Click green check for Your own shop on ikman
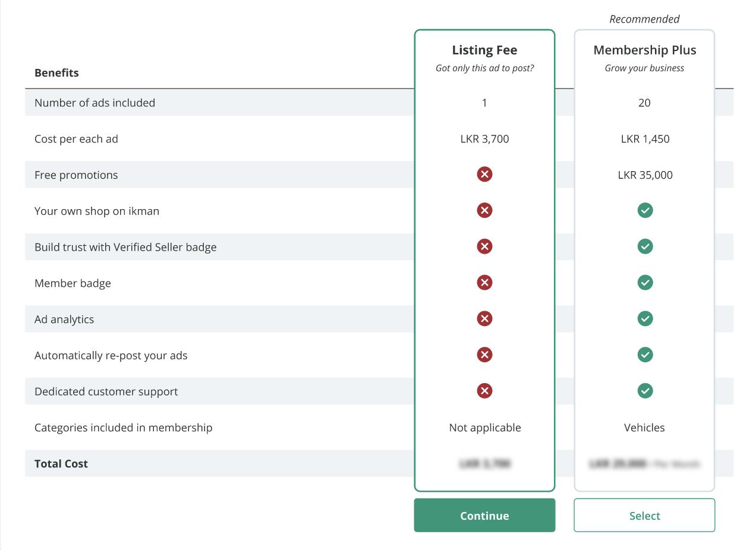 pos(644,210)
